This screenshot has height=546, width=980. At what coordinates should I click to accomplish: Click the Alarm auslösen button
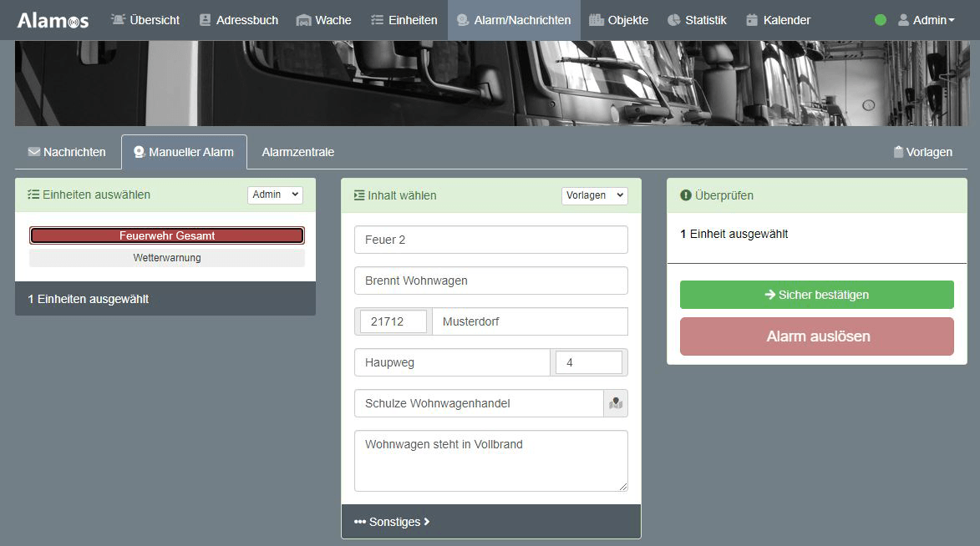817,336
